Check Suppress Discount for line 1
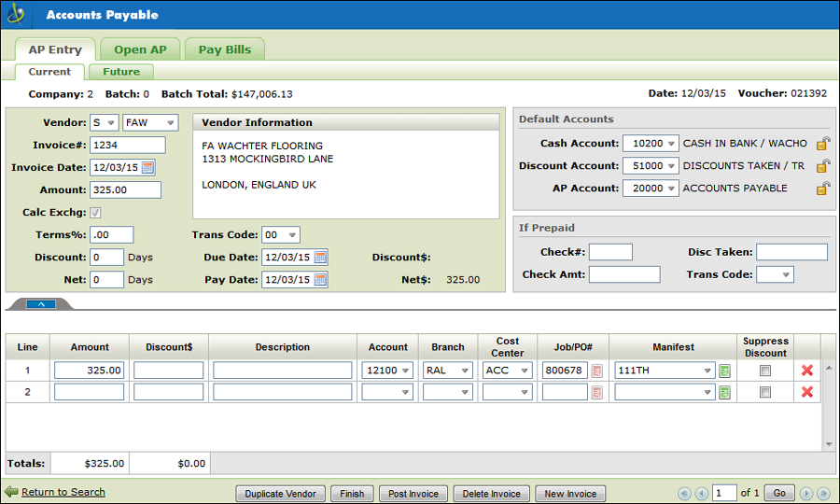840x504 pixels. tap(765, 371)
